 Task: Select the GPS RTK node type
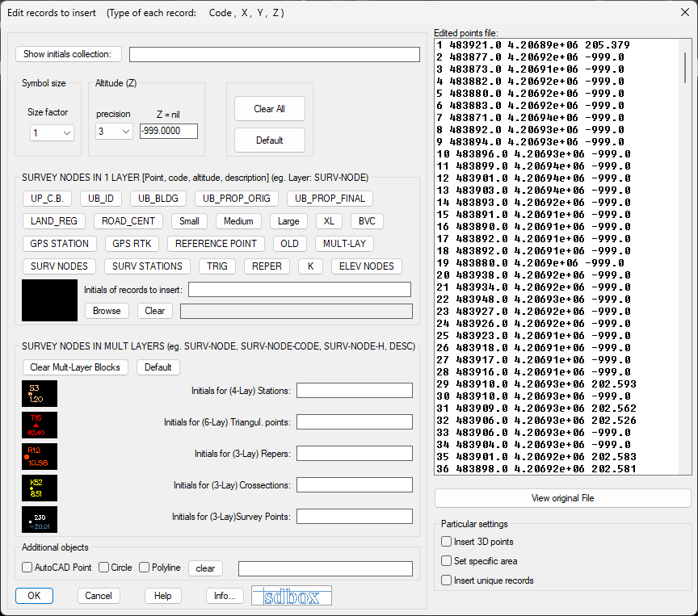point(132,244)
